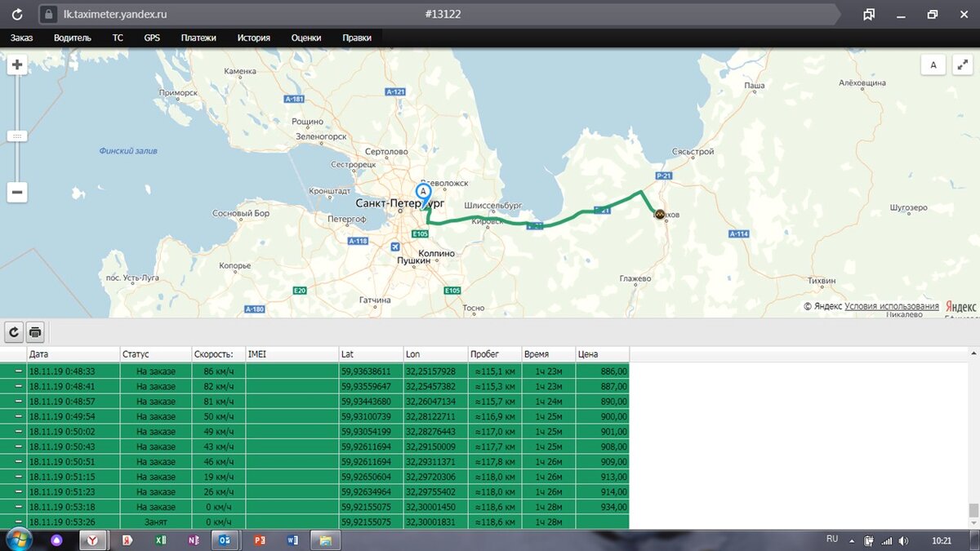
Task: Open the История tab
Action: (254, 38)
